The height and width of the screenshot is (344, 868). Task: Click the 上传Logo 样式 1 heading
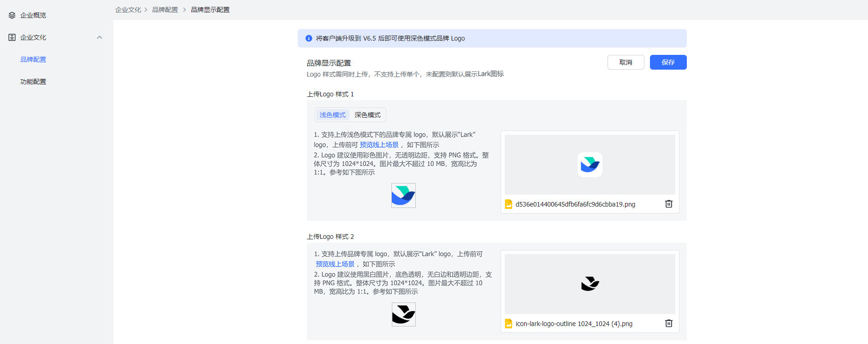(x=331, y=94)
